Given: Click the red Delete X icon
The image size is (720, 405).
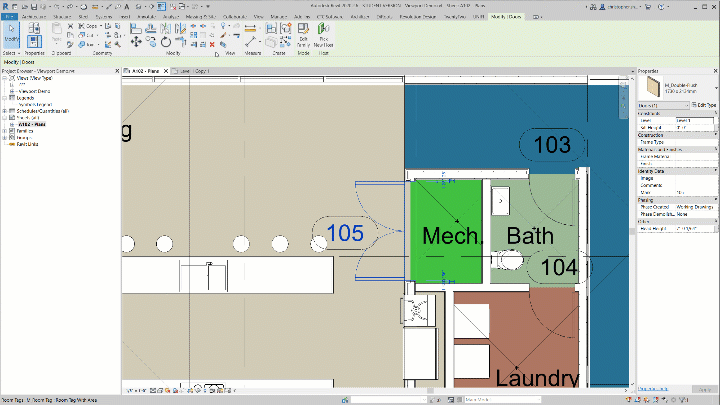Looking at the screenshot, I should coord(212,45).
